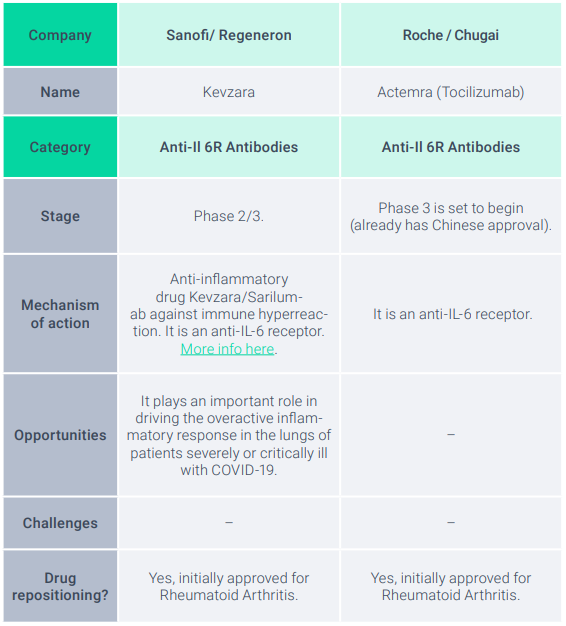566x626 pixels.
Task: Select the Mechanism of action label
Action: [60, 314]
